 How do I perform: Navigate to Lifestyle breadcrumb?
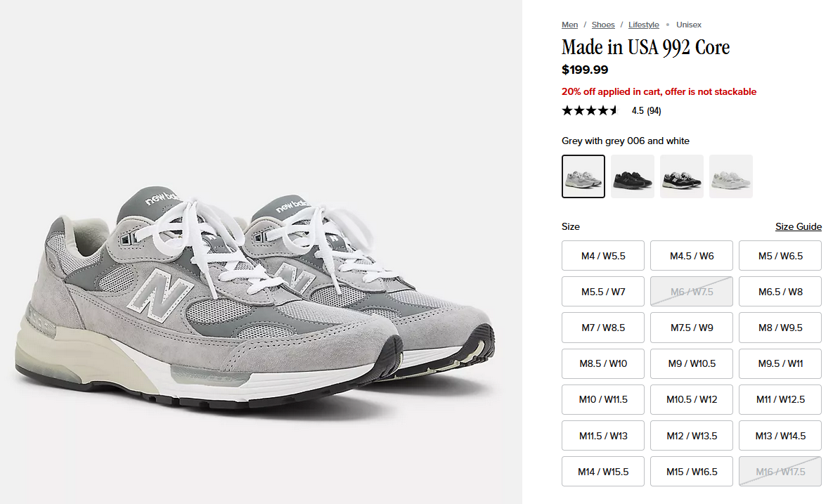pyautogui.click(x=643, y=25)
